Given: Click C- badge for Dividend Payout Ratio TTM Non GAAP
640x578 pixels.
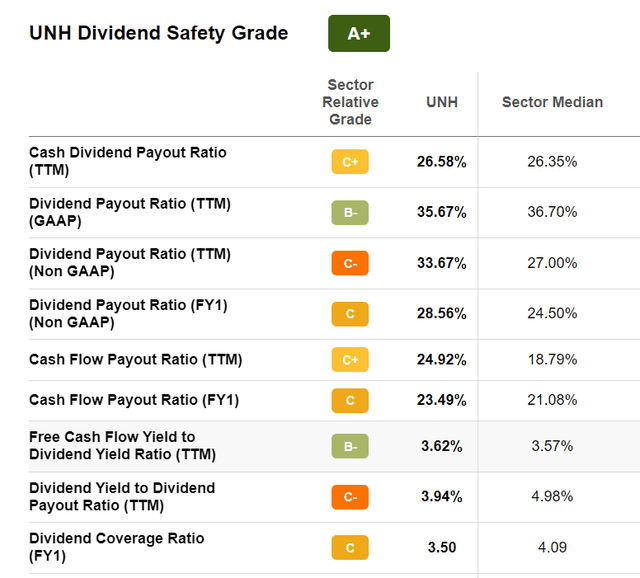Looking at the screenshot, I should pyautogui.click(x=350, y=263).
